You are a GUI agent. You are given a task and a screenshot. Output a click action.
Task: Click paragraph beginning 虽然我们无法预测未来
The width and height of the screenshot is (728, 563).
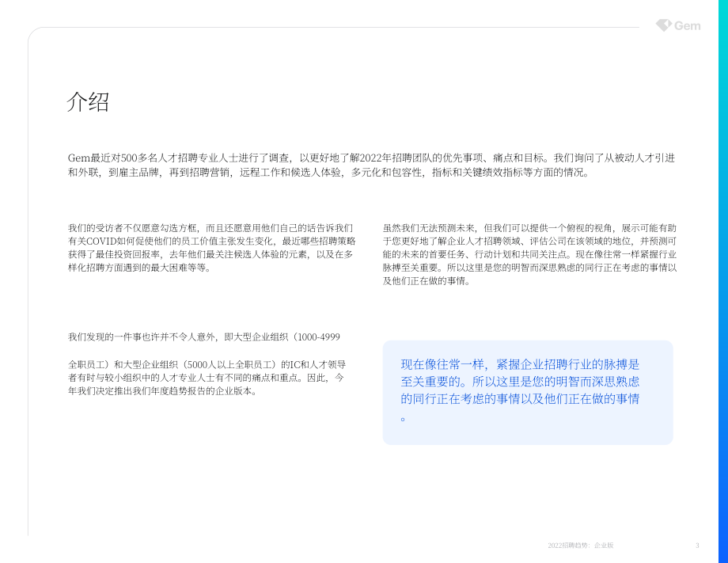click(x=529, y=254)
